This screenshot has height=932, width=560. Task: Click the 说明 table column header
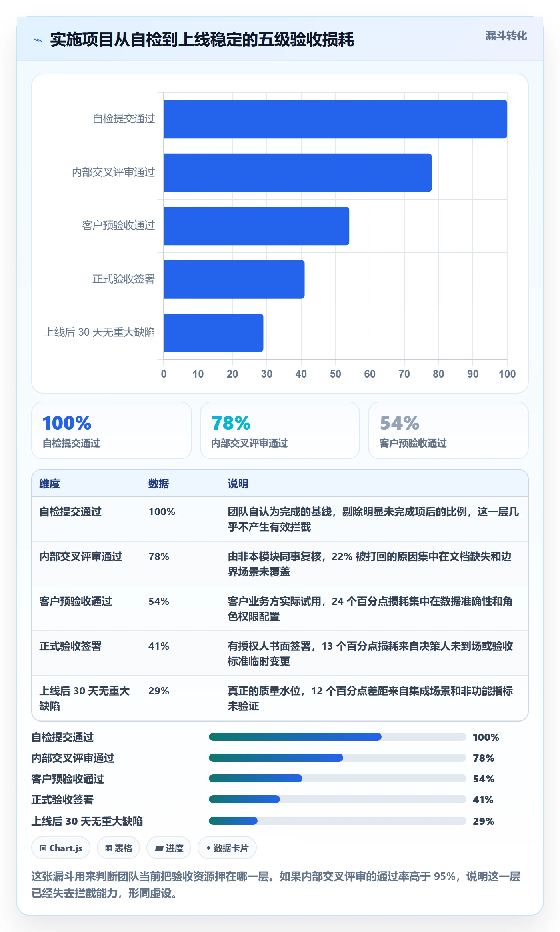point(238,484)
